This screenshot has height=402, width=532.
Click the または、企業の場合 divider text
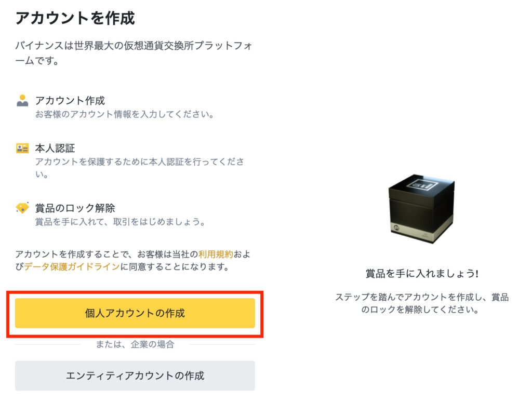tap(135, 344)
